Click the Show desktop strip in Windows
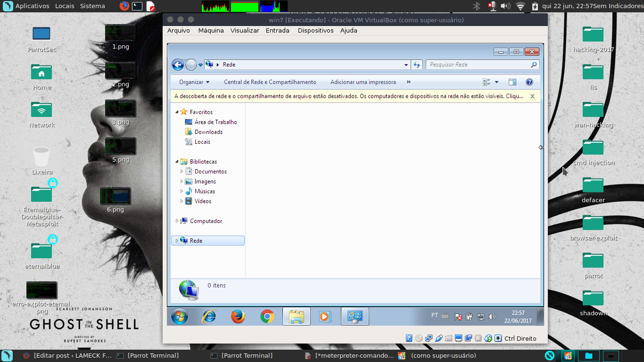This screenshot has height=362, width=644. [540, 316]
